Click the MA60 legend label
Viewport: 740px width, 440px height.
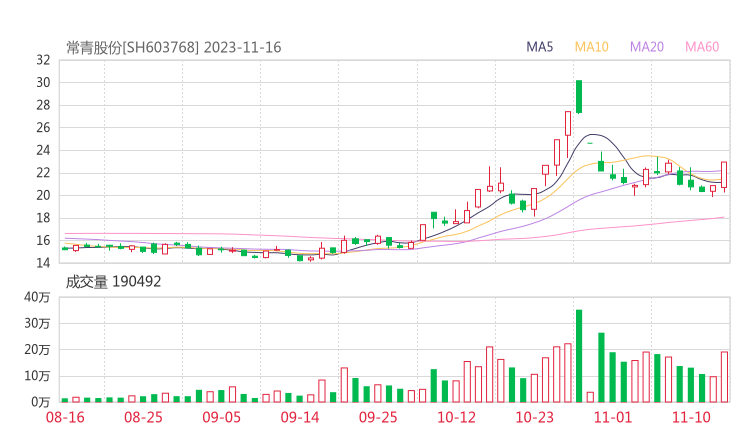click(x=702, y=47)
